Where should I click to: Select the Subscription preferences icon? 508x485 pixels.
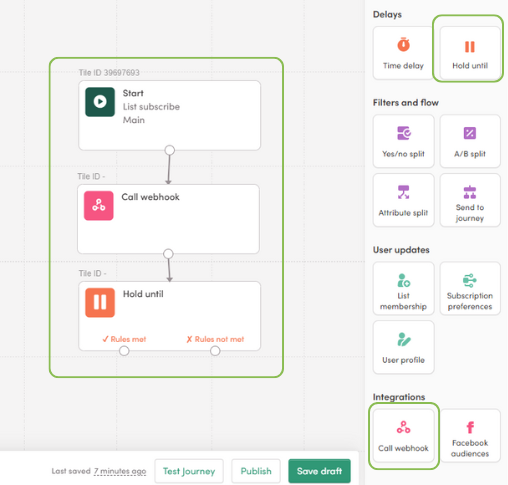[470, 280]
